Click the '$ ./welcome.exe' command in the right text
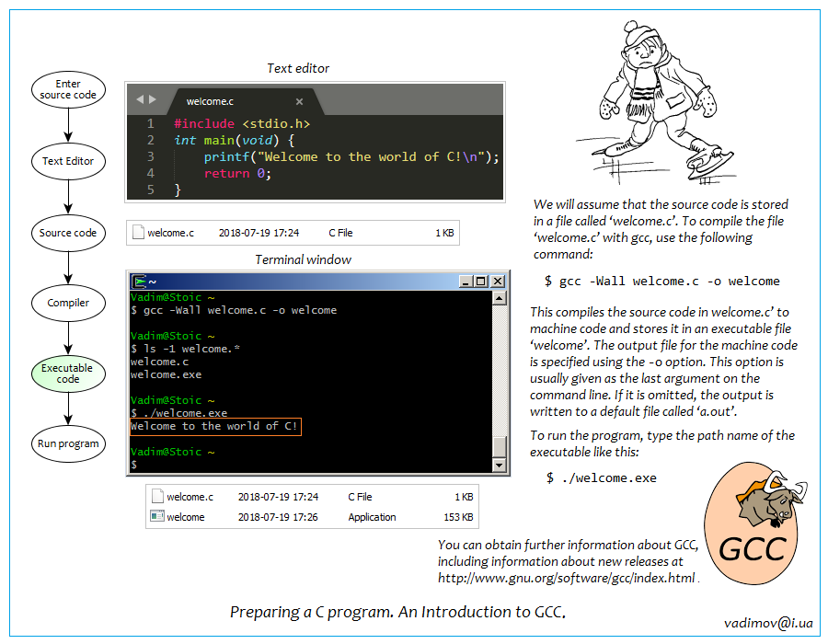The height and width of the screenshot is (644, 828). click(602, 478)
